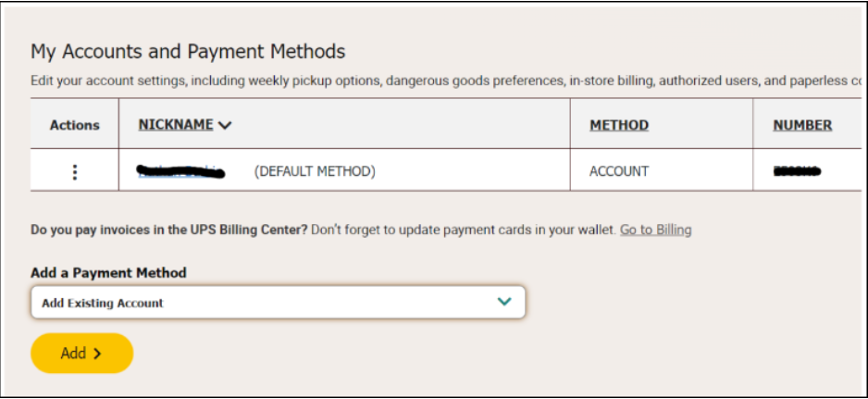Click the arrow on the yellow Add button
This screenshot has height=399, width=868.
[97, 354]
